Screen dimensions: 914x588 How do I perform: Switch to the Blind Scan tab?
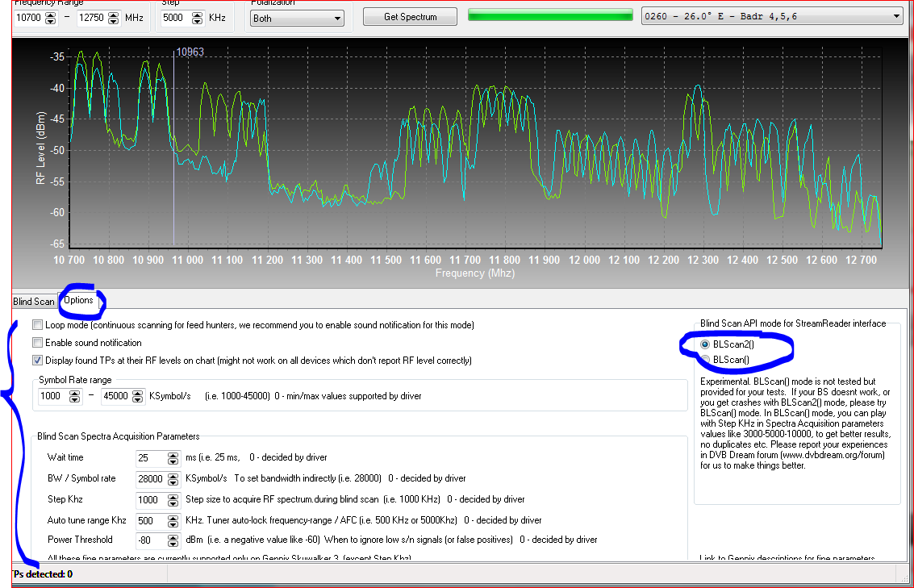34,302
